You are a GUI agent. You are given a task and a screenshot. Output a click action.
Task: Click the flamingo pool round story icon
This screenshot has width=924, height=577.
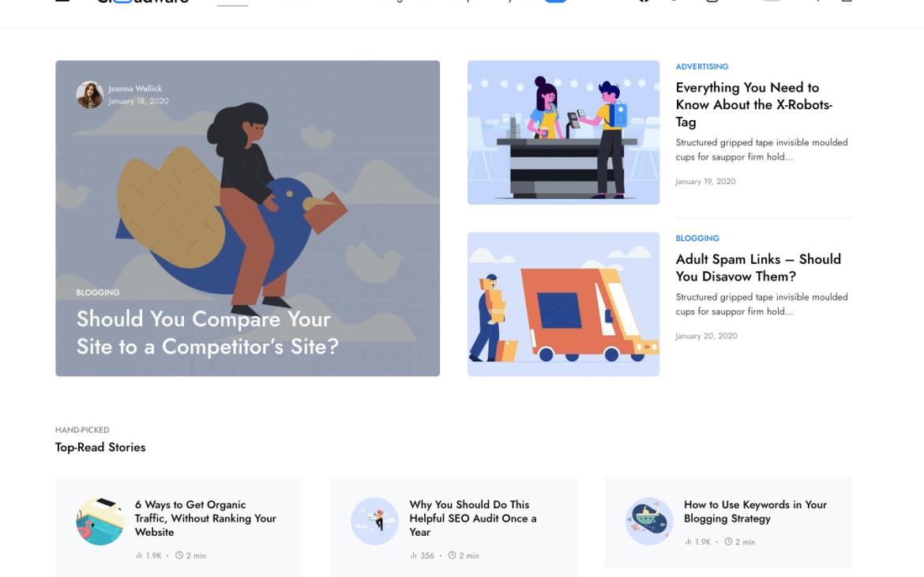click(x=100, y=522)
